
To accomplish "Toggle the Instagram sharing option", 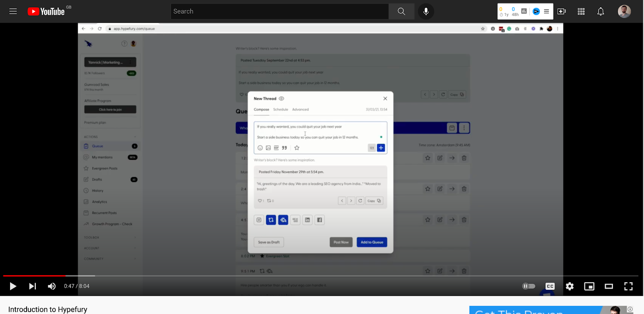I will point(259,220).
